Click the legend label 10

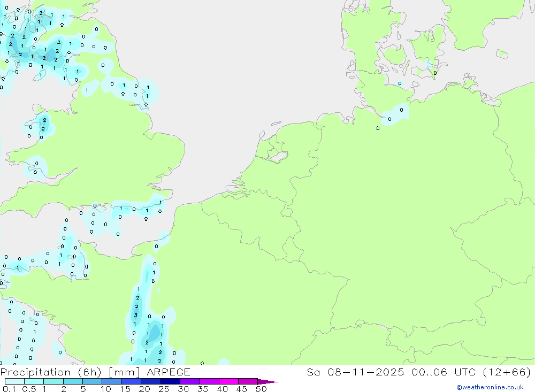pos(106,389)
